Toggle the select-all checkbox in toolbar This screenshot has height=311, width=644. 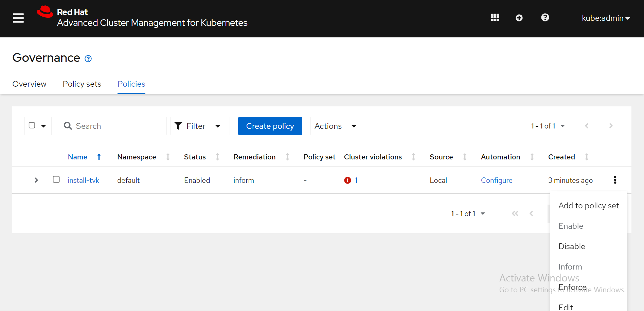32,125
